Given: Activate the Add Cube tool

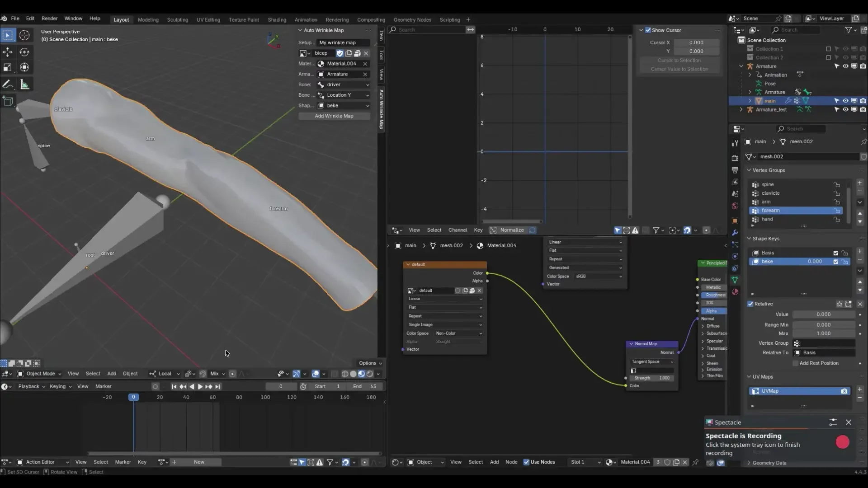Looking at the screenshot, I should click(x=8, y=102).
